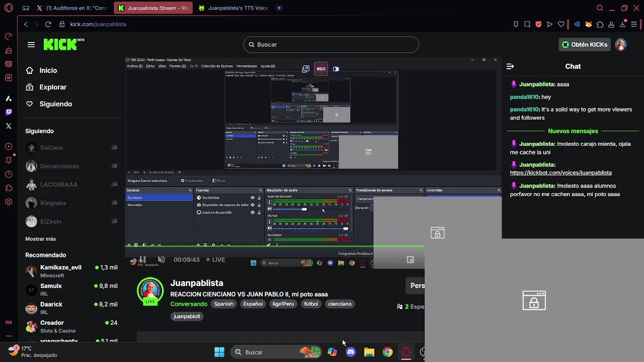The image size is (644, 362).
Task: Collapse the Chat panel
Action: point(510,66)
